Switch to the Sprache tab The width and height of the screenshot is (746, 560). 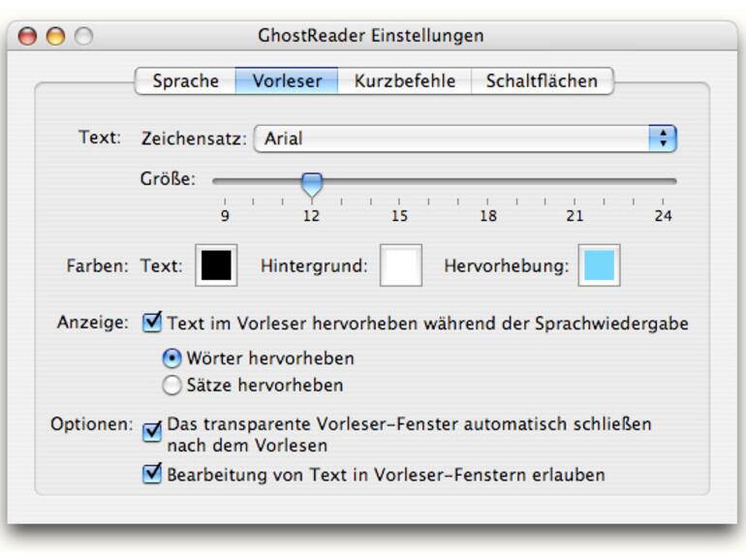click(x=186, y=80)
